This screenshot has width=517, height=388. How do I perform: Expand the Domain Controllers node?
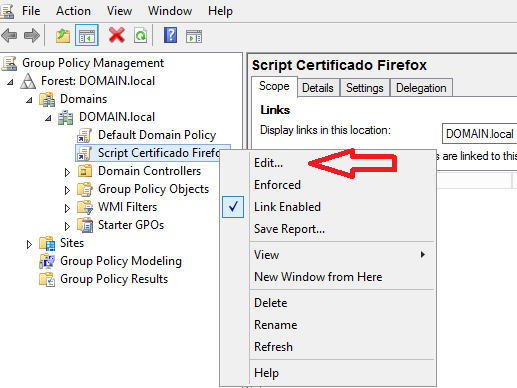tap(67, 172)
